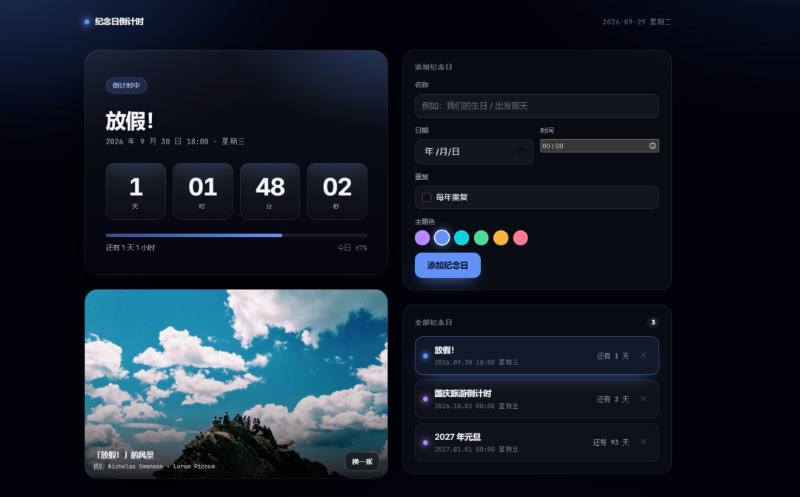Screen dimensions: 800x497
Task: Click the 还有 1 天 label in the list
Action: tap(613, 356)
